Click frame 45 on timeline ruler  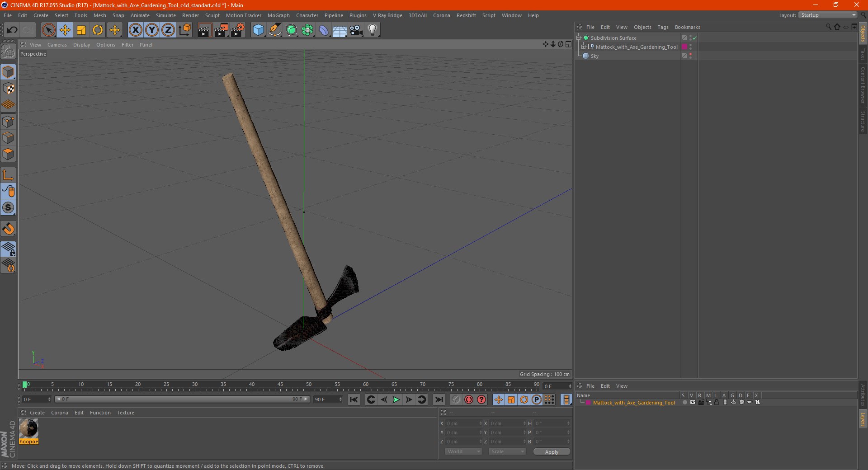tap(280, 385)
